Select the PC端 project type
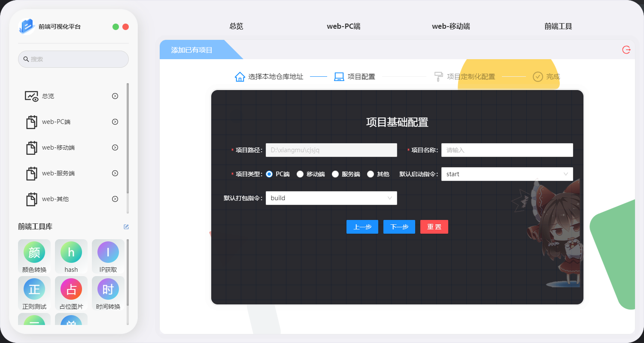 269,174
